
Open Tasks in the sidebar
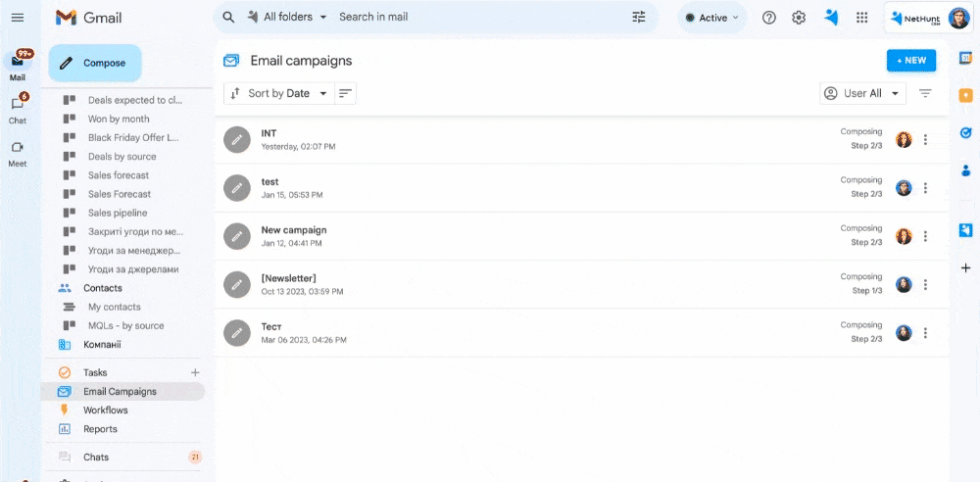[x=96, y=372]
